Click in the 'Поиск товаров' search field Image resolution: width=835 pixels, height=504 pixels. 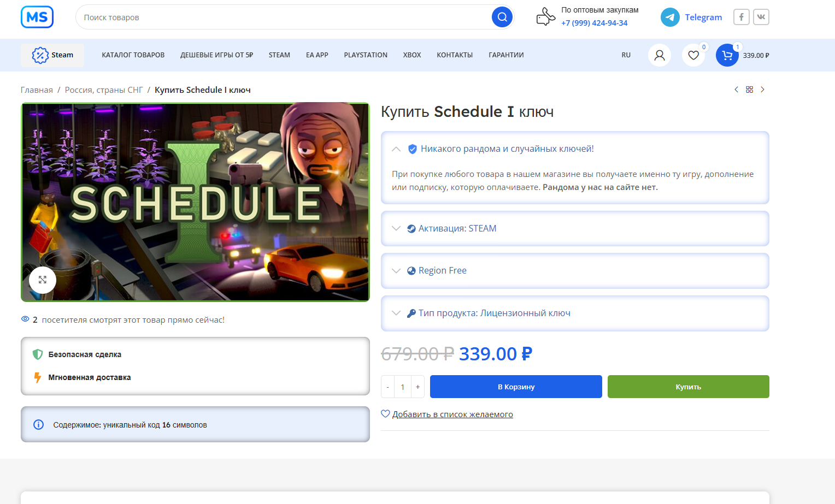pos(284,17)
